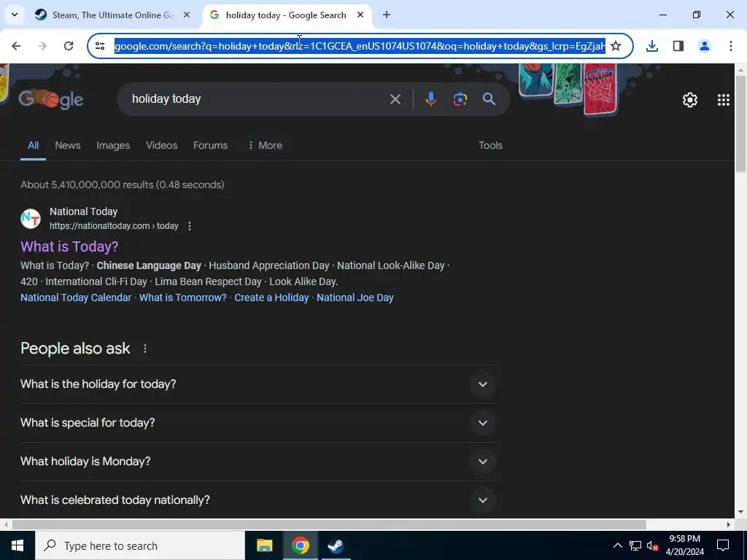
Task: Switch to the Forums results tab
Action: click(210, 145)
